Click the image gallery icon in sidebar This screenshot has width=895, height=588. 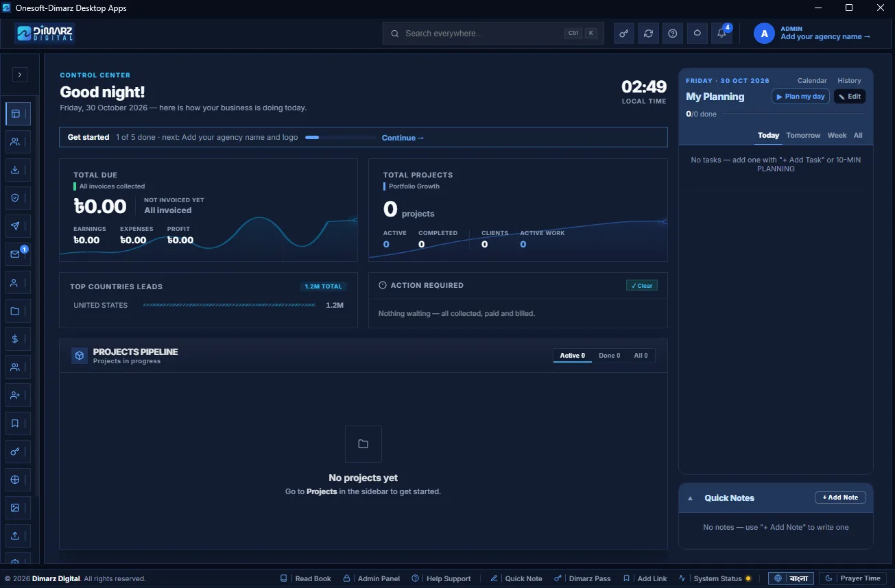pos(18,508)
